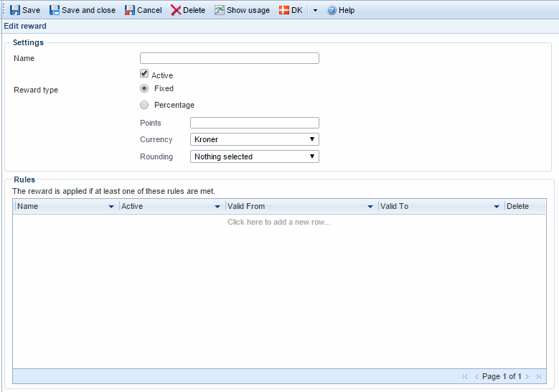Click into the Points input field
559x392 pixels.
pos(254,123)
